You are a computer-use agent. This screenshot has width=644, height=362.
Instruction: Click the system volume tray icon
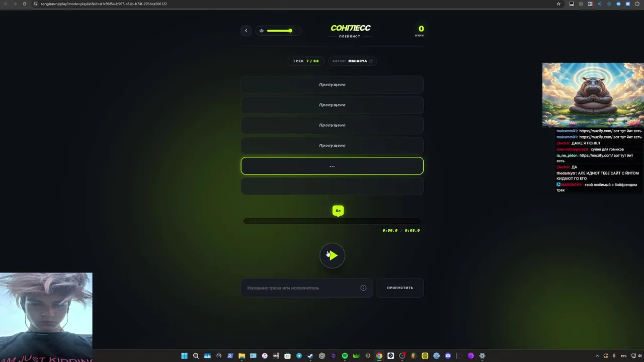[640, 356]
